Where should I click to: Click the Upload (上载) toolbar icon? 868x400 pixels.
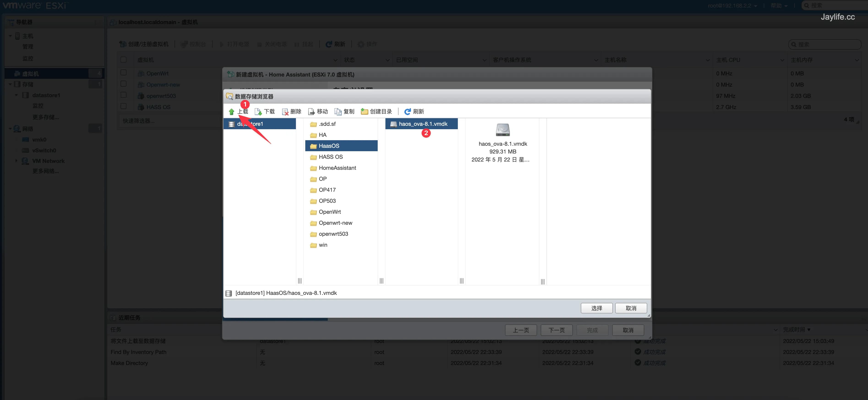pyautogui.click(x=232, y=112)
